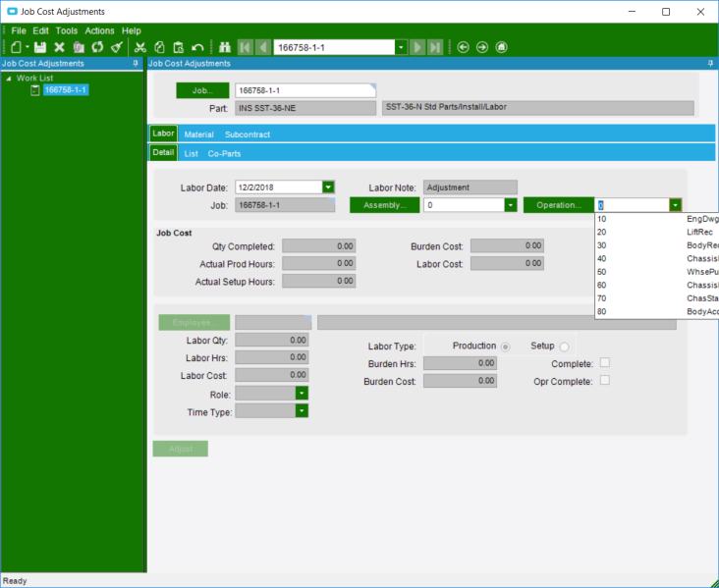Close the Operation dropdown arrow

click(676, 205)
